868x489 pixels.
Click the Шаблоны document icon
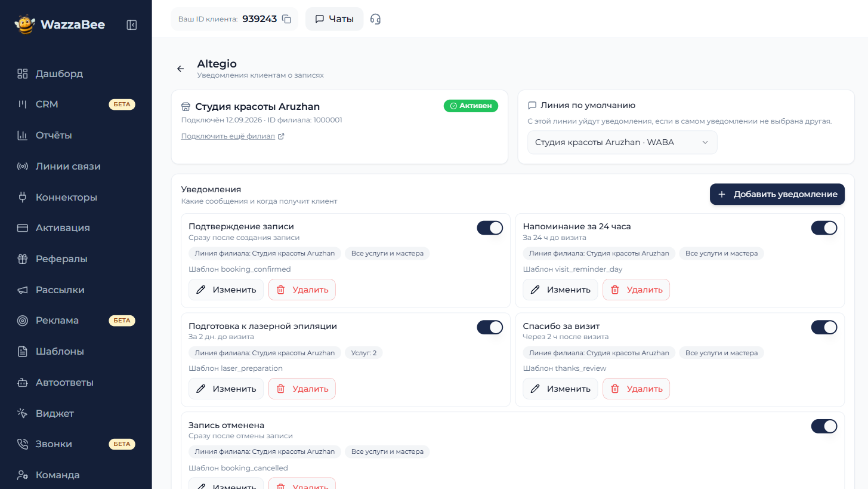23,351
